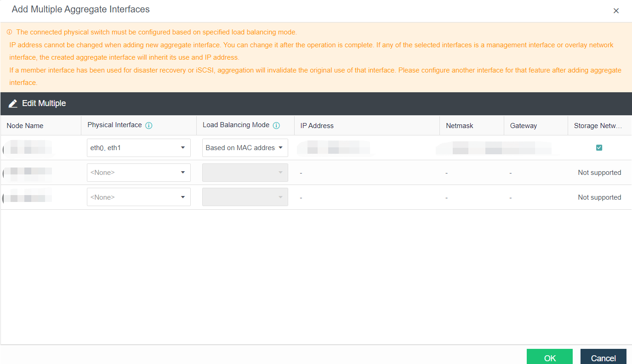Uncheck the Storage Network checkbox in first row
The width and height of the screenshot is (632, 364).
(599, 148)
